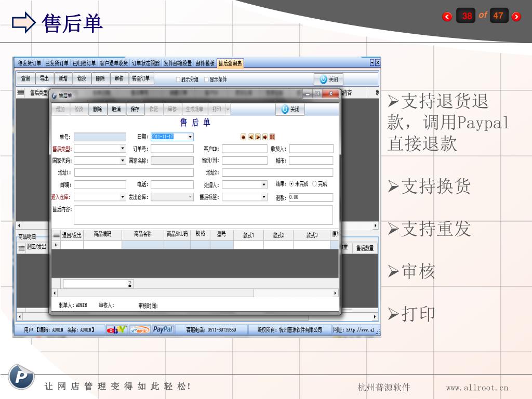Viewport: 532px width, 399px height.
Task: Switch to the 已发货订单 tab
Action: point(57,63)
